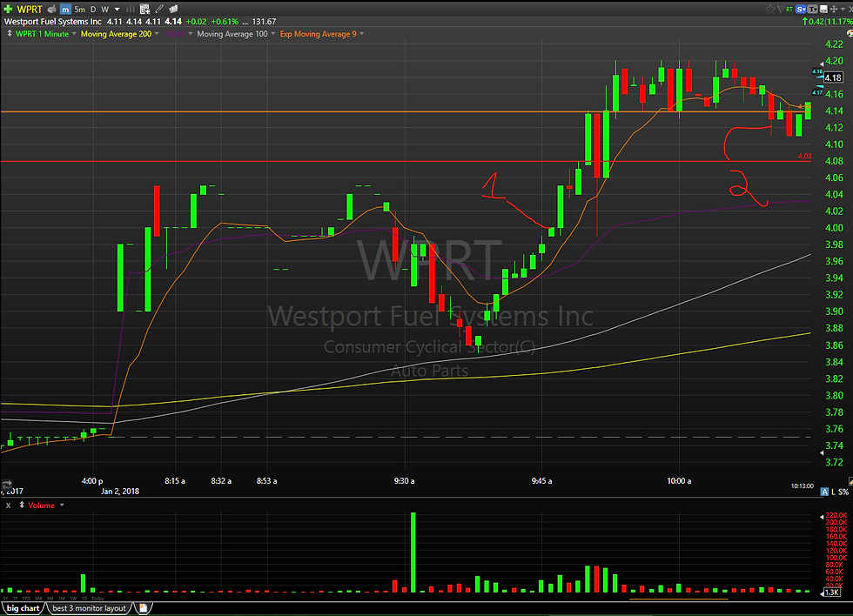853x616 pixels.
Task: Toggle the A auto-scale button
Action: click(824, 492)
